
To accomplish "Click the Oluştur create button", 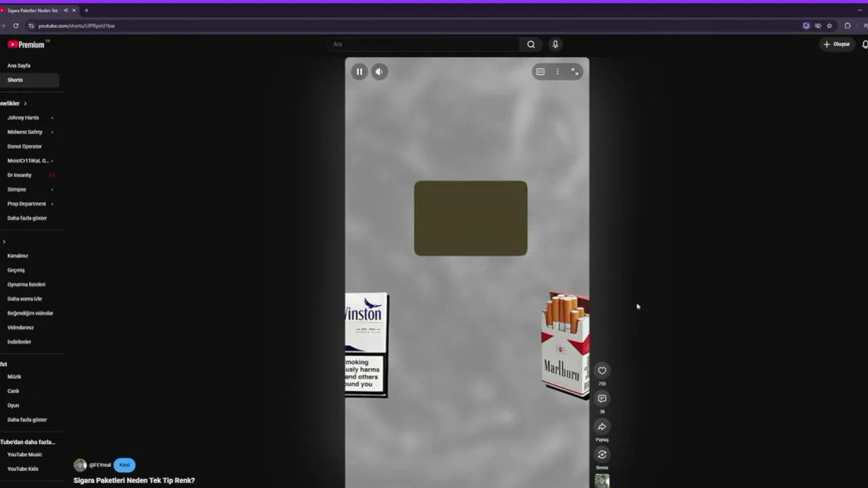I will pyautogui.click(x=837, y=45).
